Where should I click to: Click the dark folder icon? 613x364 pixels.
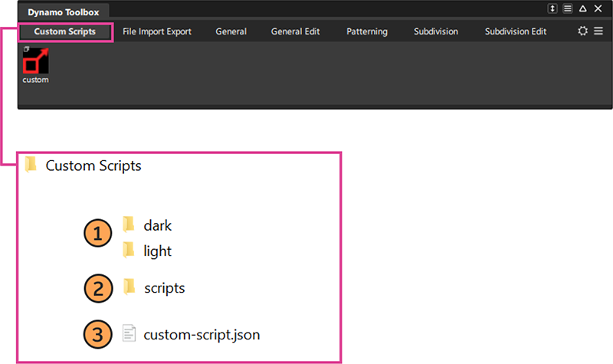coord(129,225)
